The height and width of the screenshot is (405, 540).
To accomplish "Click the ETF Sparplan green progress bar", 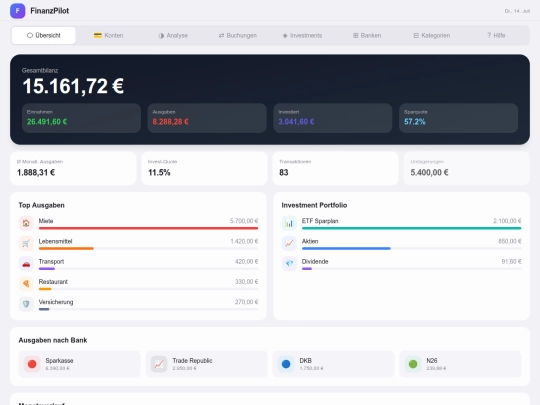I will 412,228.
